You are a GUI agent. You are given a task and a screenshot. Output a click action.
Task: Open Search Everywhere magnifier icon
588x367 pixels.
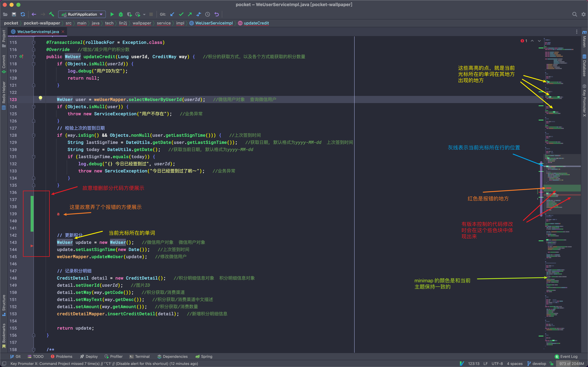(575, 14)
